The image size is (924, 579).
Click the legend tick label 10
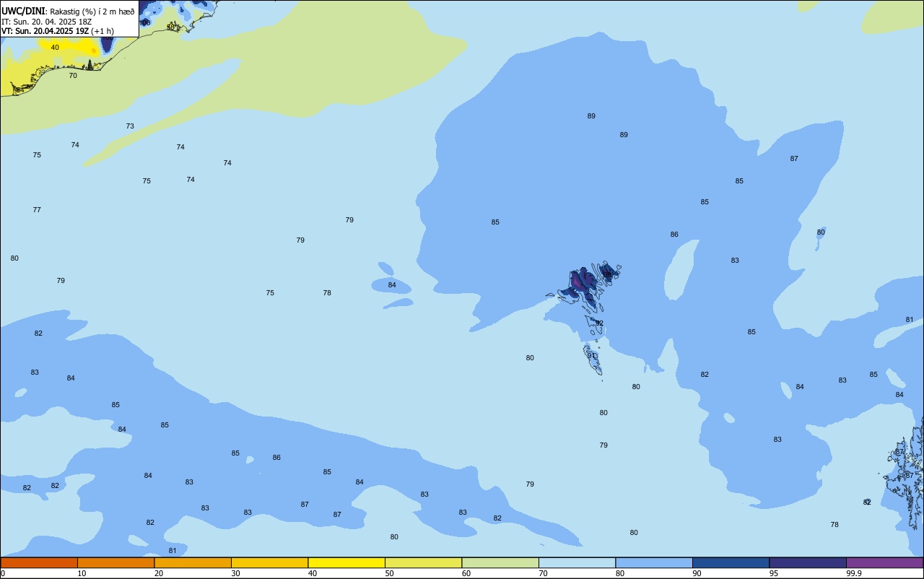[x=82, y=573]
